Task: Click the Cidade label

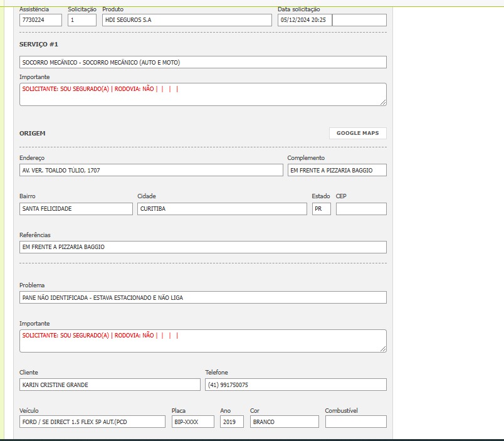Action: click(146, 196)
